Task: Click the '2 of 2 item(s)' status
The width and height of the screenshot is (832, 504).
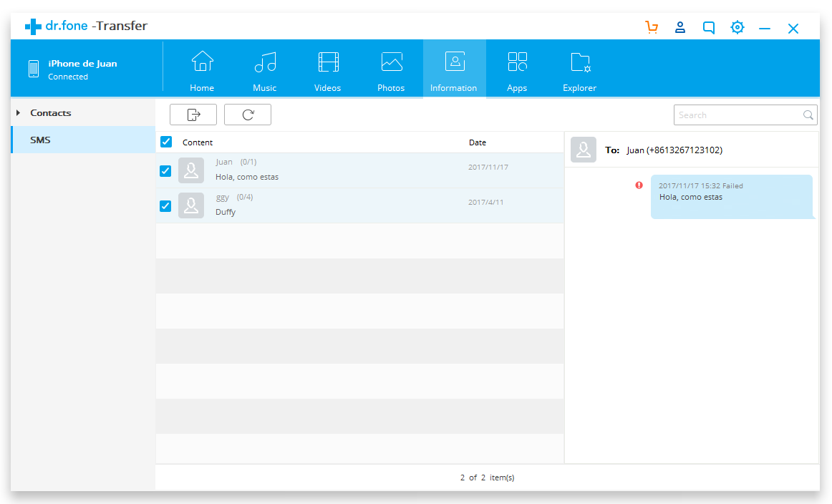Action: click(x=487, y=478)
